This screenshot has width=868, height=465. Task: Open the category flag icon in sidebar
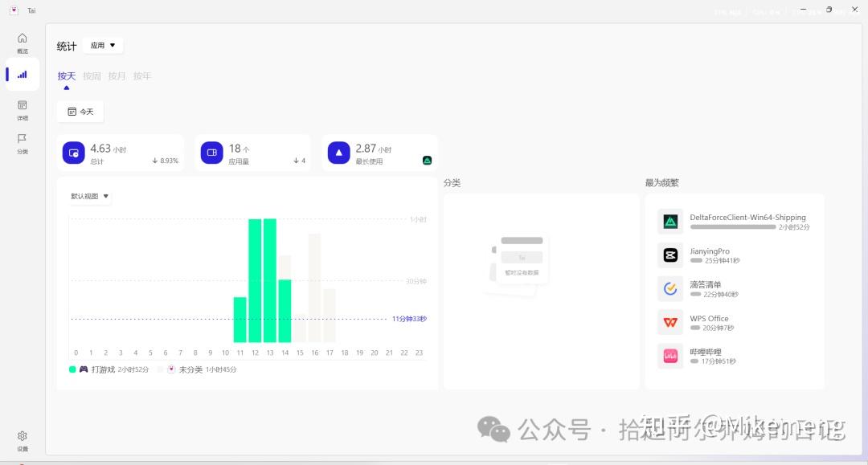coord(23,138)
